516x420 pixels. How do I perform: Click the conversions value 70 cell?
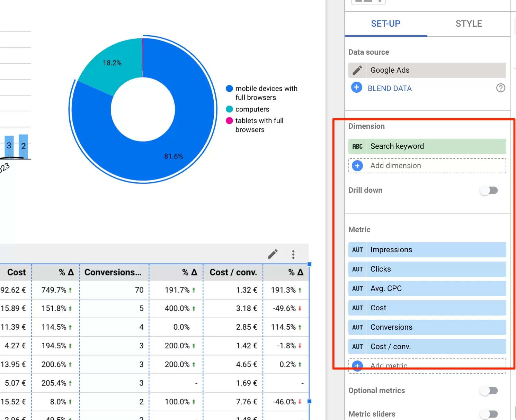[115, 290]
